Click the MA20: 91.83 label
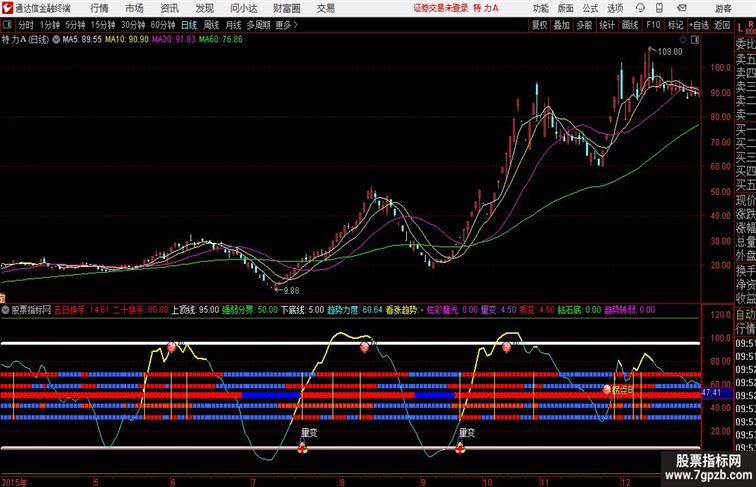The width and height of the screenshot is (756, 487). [x=174, y=40]
